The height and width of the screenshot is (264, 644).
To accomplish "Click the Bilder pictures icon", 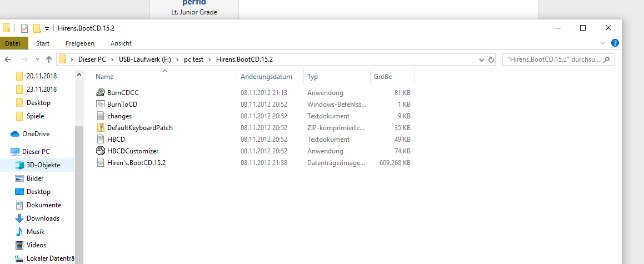I will [19, 178].
